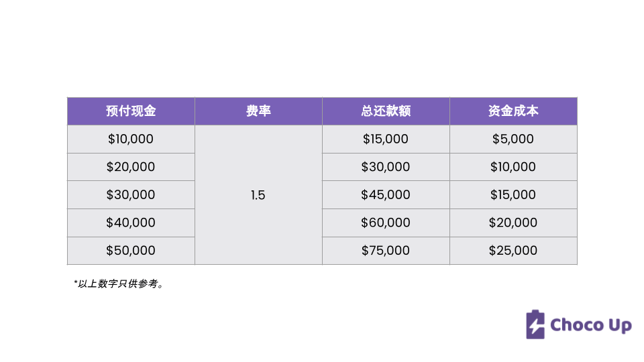
Task: Select the 总还款额 column header
Action: coord(386,111)
